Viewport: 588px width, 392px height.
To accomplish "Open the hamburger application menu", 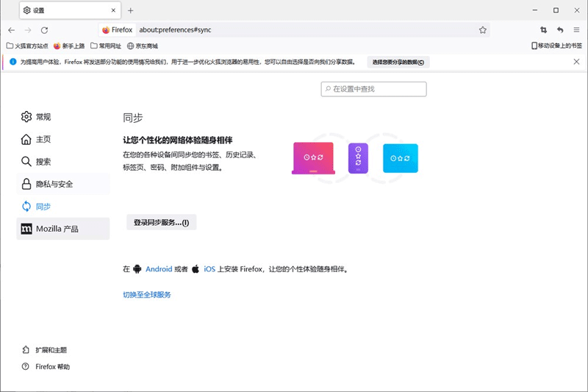I will coord(576,30).
